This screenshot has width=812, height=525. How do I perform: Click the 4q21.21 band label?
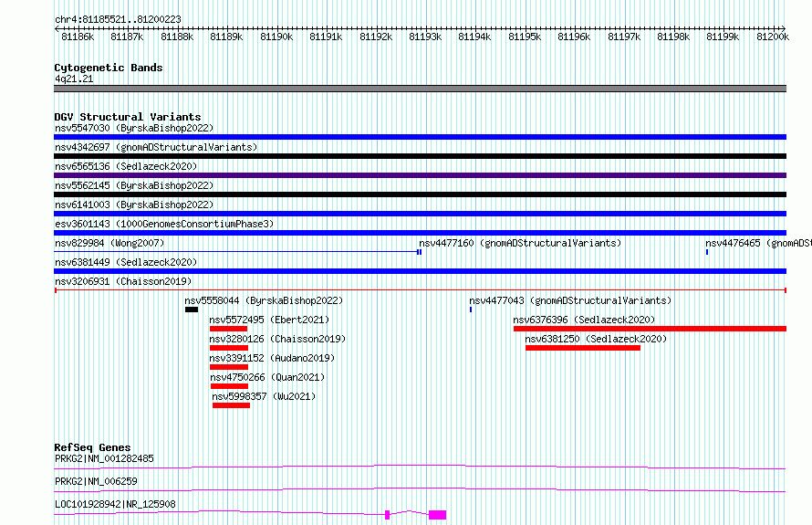[x=74, y=79]
